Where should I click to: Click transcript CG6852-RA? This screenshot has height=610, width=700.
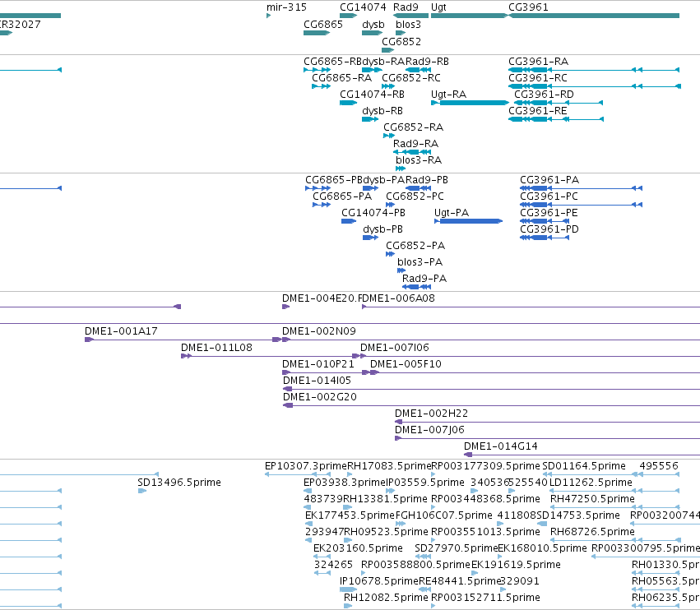[x=413, y=127]
